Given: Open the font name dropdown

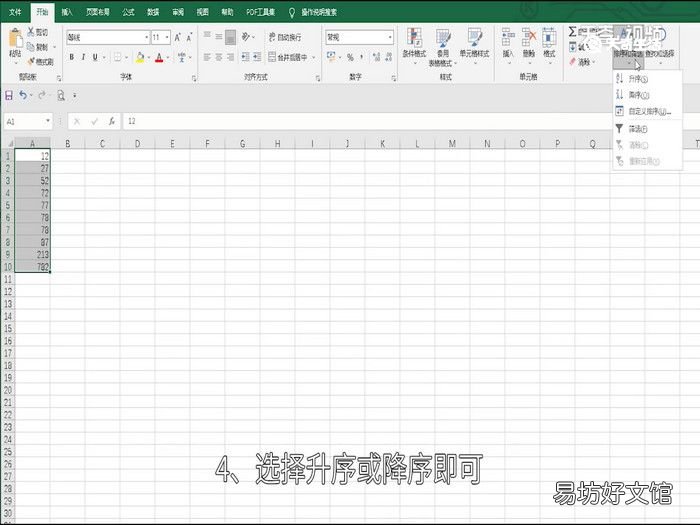Looking at the screenshot, I should click(146, 38).
